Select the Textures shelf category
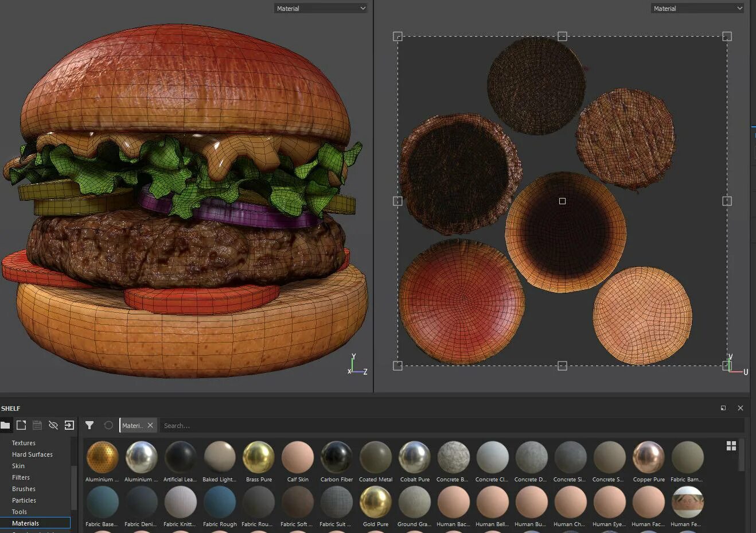 pos(24,443)
